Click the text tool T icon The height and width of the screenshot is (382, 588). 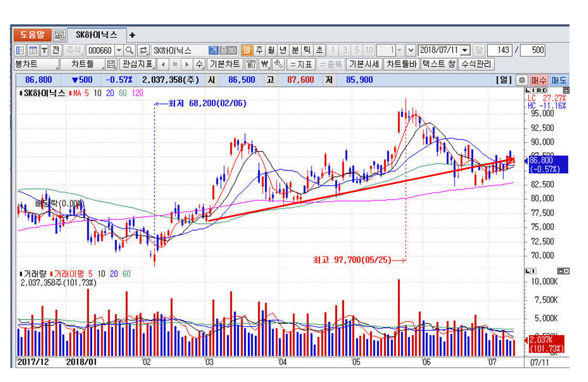click(x=44, y=50)
